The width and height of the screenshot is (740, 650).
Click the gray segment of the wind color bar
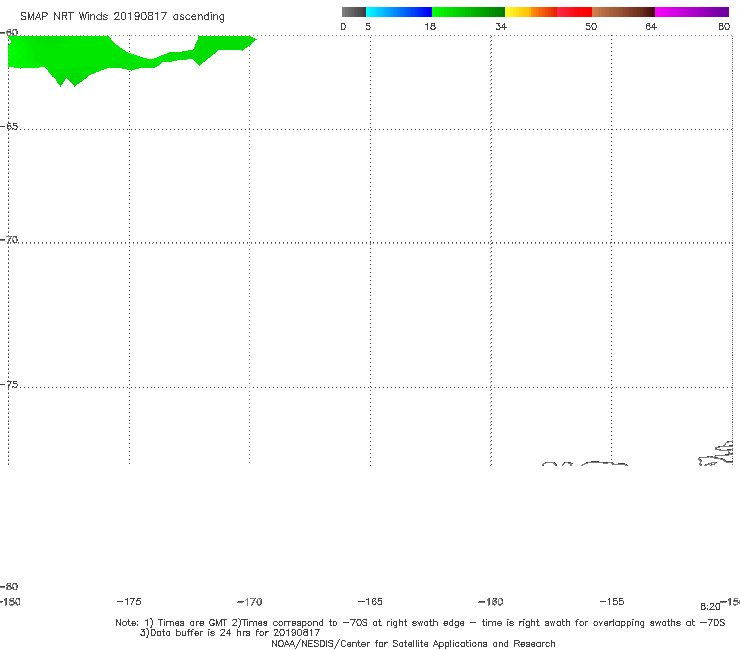point(353,12)
